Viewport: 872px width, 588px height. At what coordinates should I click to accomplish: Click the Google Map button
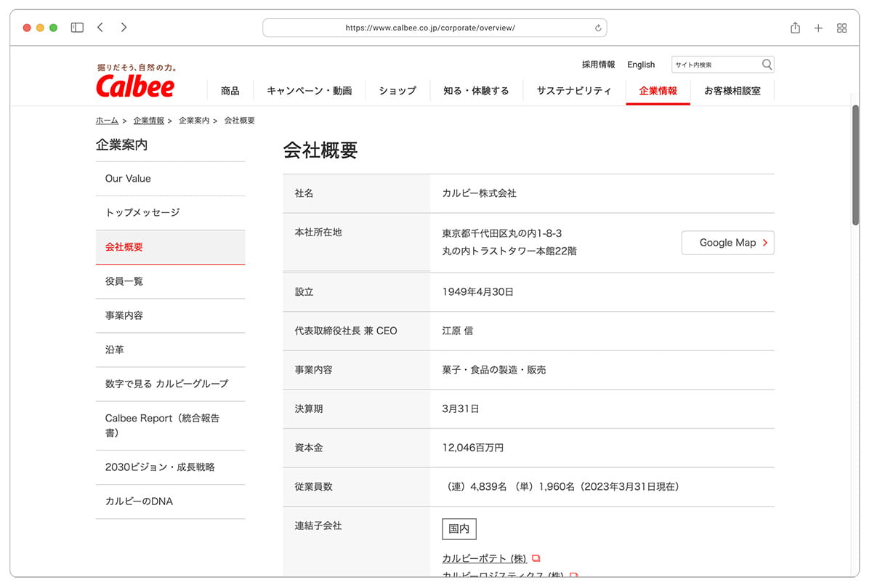(x=727, y=243)
